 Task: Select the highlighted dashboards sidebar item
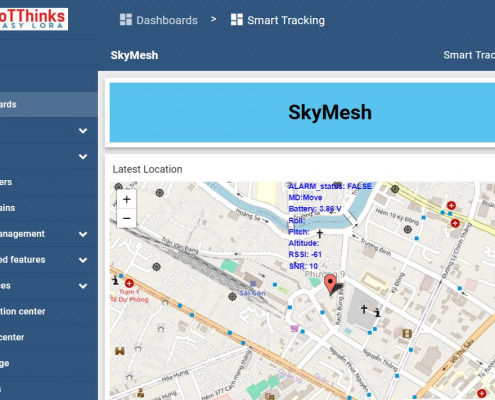coord(49,104)
